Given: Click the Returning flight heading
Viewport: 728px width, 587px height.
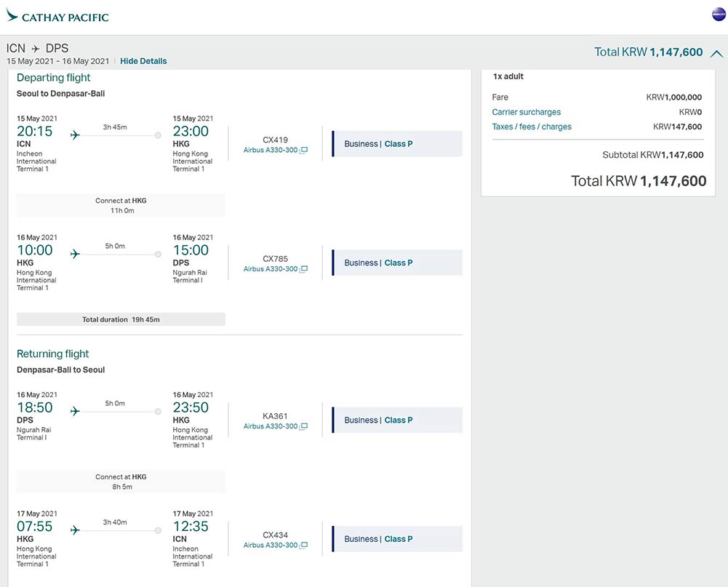Looking at the screenshot, I should click(52, 354).
